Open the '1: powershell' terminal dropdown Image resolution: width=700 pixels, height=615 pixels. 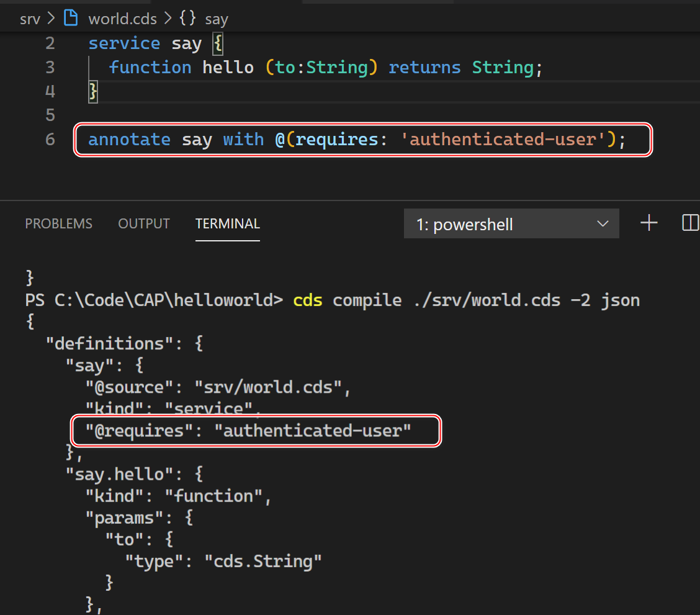click(511, 223)
